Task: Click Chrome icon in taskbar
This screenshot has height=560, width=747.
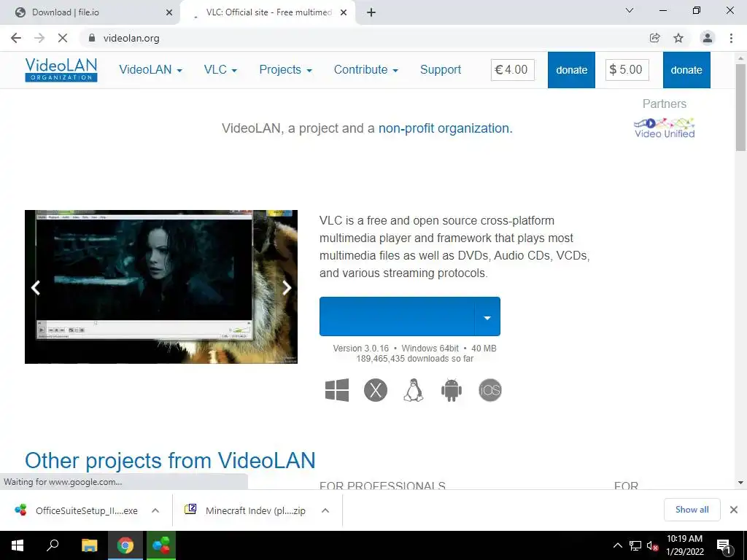Action: coord(125,545)
